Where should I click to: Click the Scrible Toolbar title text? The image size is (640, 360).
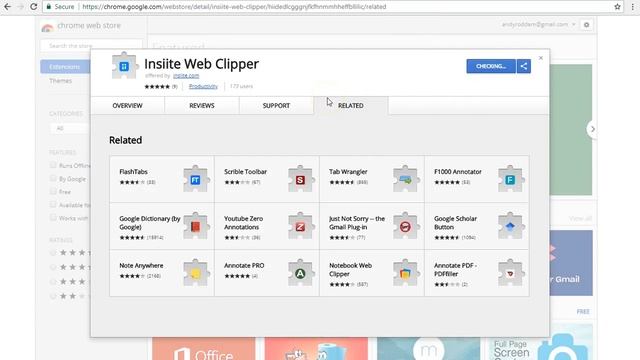click(x=245, y=172)
